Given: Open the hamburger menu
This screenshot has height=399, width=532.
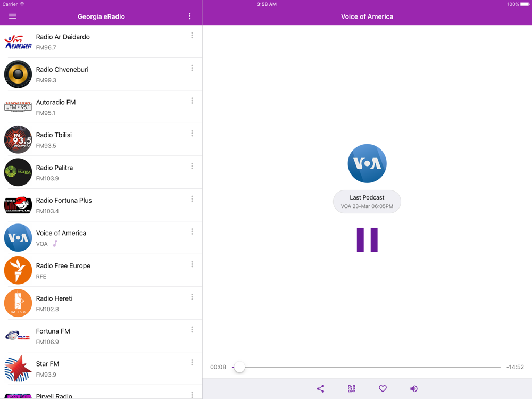Looking at the screenshot, I should pyautogui.click(x=13, y=16).
